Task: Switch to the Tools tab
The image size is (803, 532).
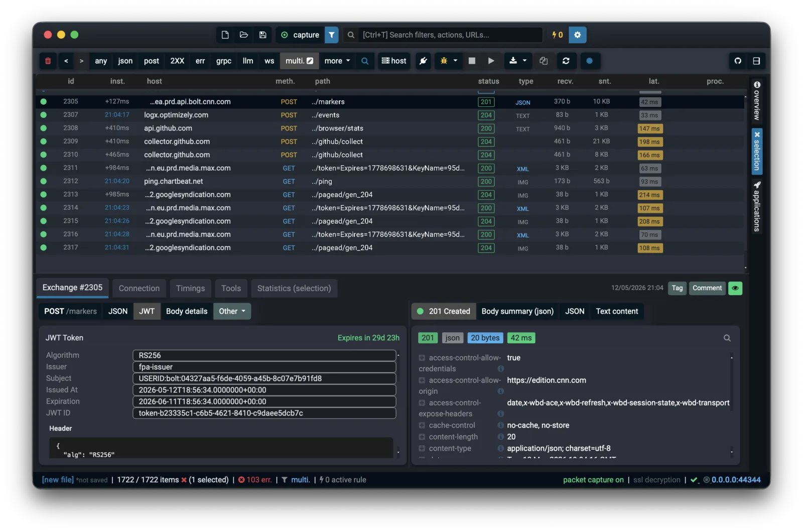Action: click(231, 288)
